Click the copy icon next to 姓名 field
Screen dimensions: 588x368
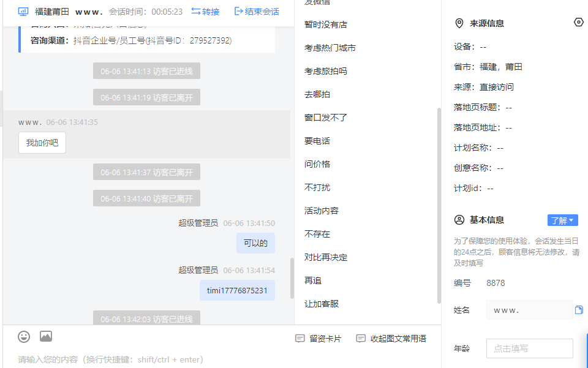[579, 310]
